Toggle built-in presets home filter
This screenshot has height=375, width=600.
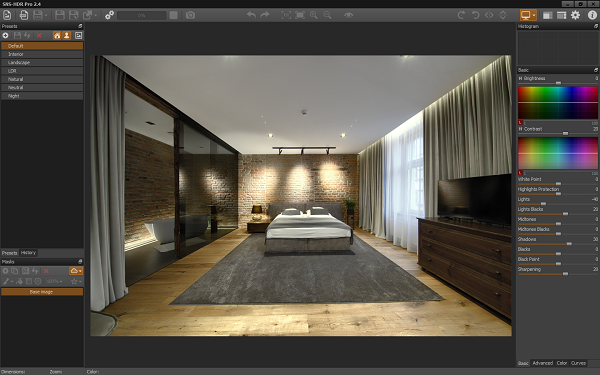click(x=57, y=35)
